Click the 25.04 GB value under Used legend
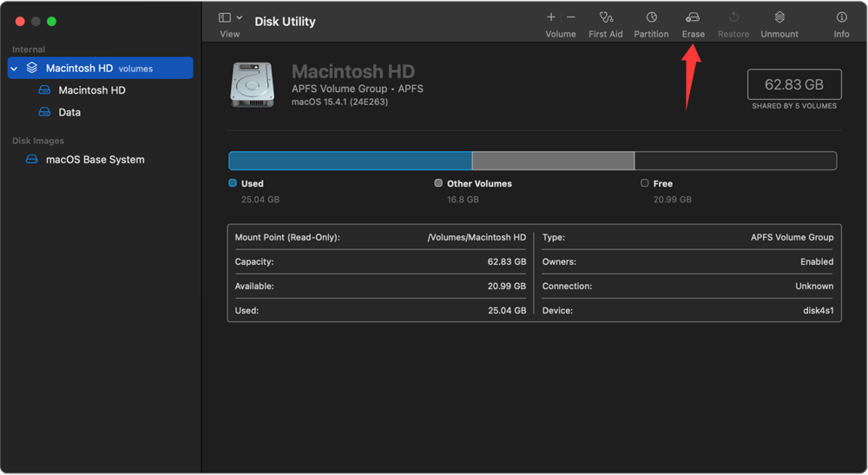 point(260,200)
